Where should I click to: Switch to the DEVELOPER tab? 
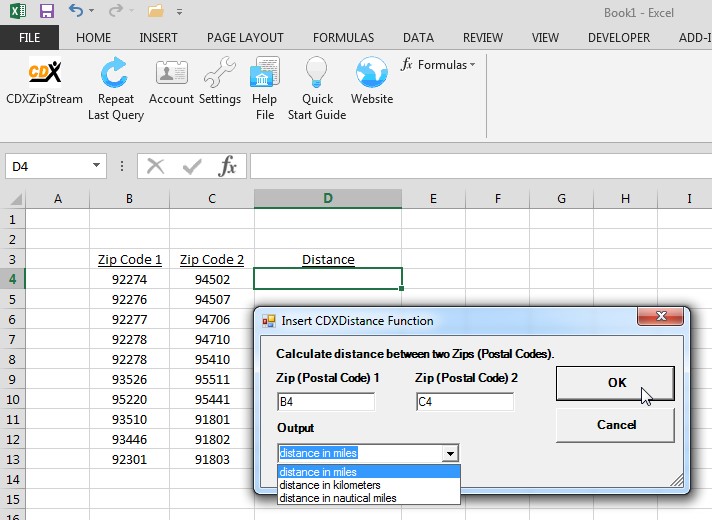tap(618, 38)
